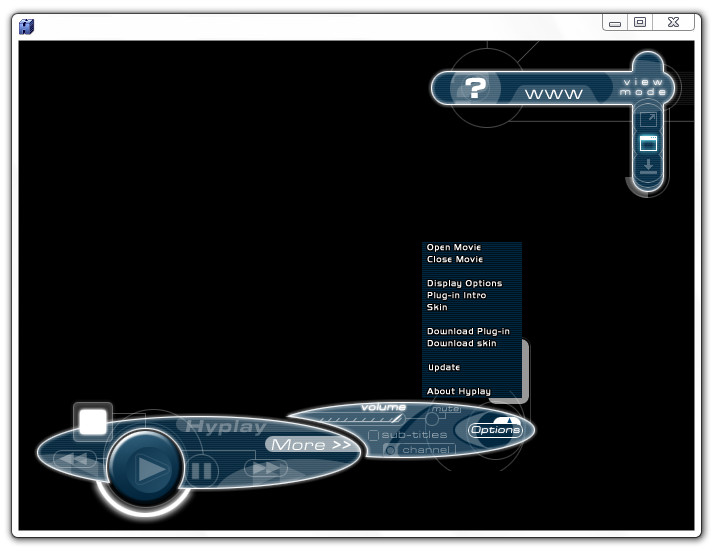Click the view mode label
This screenshot has height=551, width=716.
(x=643, y=87)
